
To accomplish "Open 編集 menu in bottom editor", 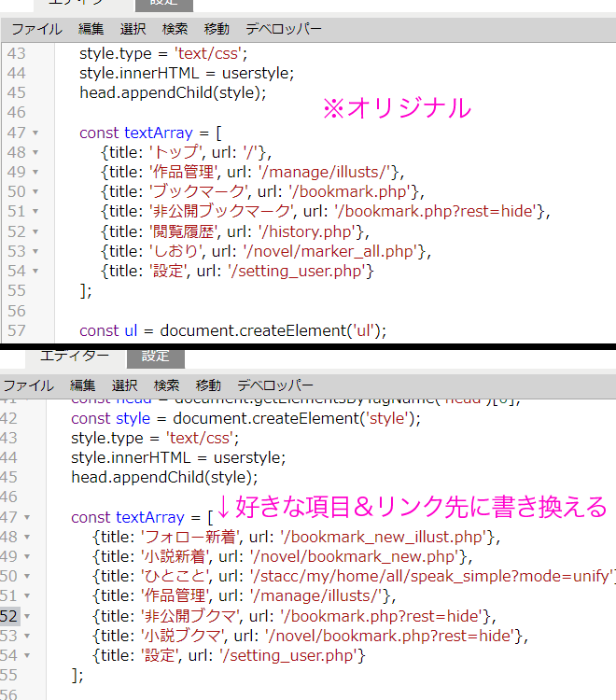I will pyautogui.click(x=82, y=385).
